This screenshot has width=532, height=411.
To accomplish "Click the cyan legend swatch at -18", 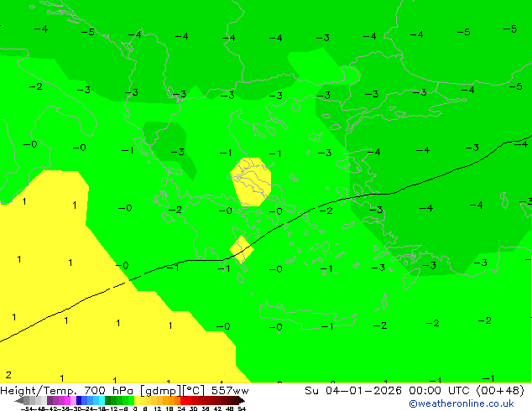I will [x=102, y=400].
